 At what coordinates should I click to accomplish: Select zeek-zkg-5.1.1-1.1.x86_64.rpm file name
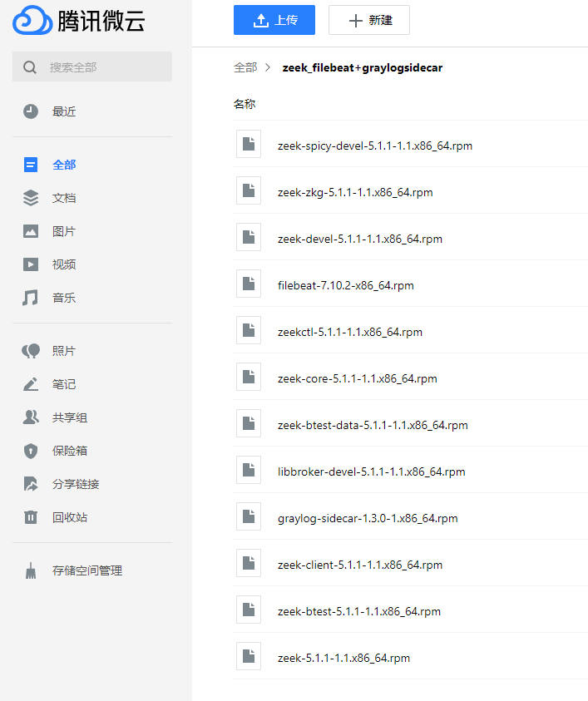[355, 192]
